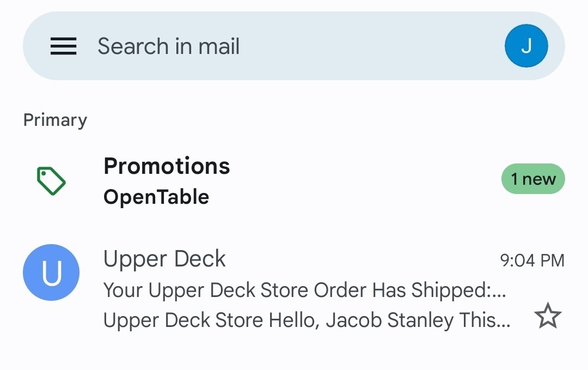Click the green "1 new" badge

[533, 179]
